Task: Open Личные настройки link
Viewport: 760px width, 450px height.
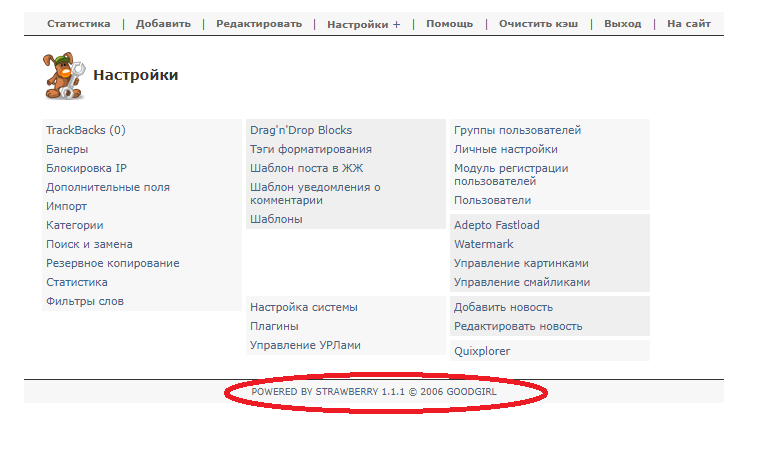Action: pos(506,149)
